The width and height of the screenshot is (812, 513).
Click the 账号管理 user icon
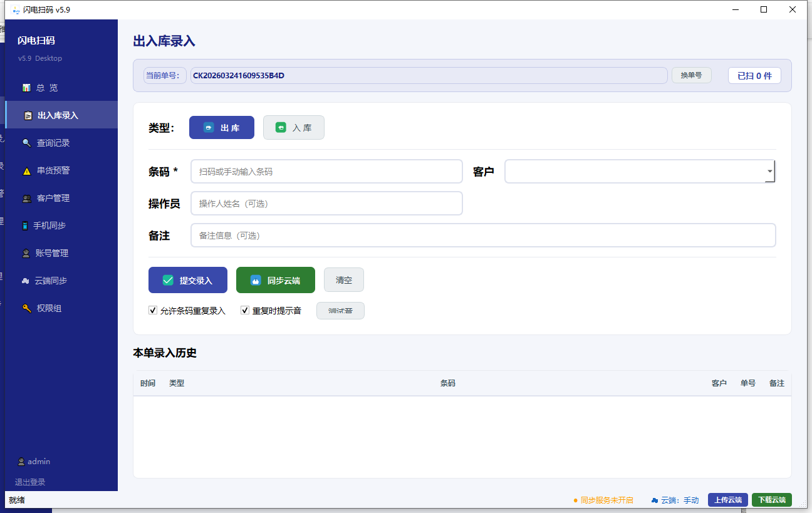pos(26,253)
